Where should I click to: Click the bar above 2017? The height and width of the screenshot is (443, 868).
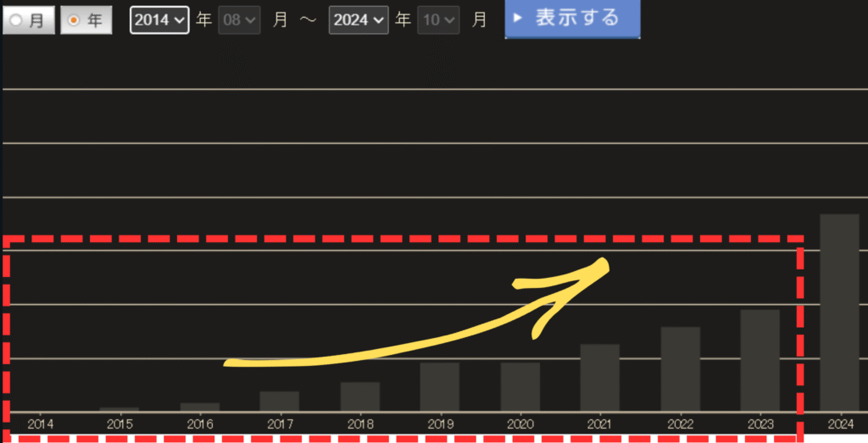(280, 401)
